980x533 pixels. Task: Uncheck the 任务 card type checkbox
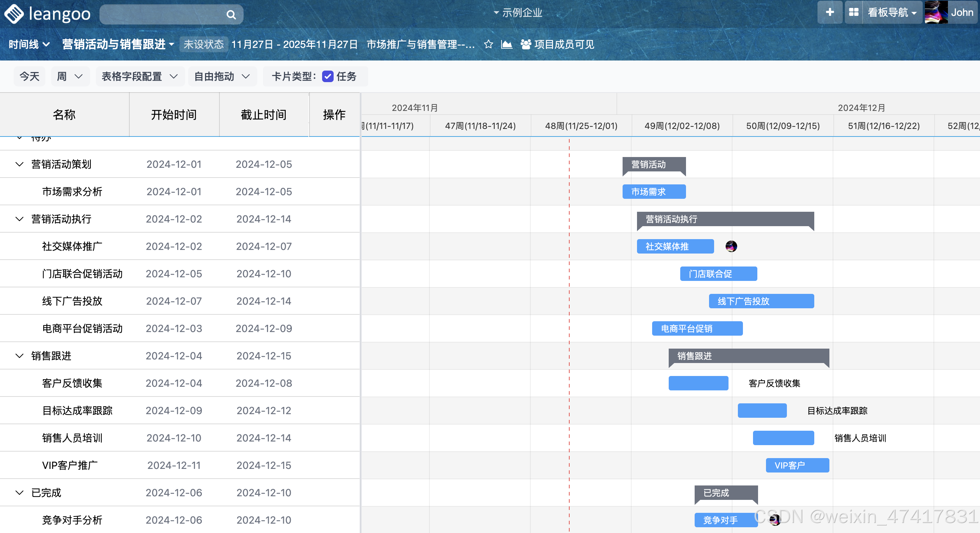pos(328,76)
